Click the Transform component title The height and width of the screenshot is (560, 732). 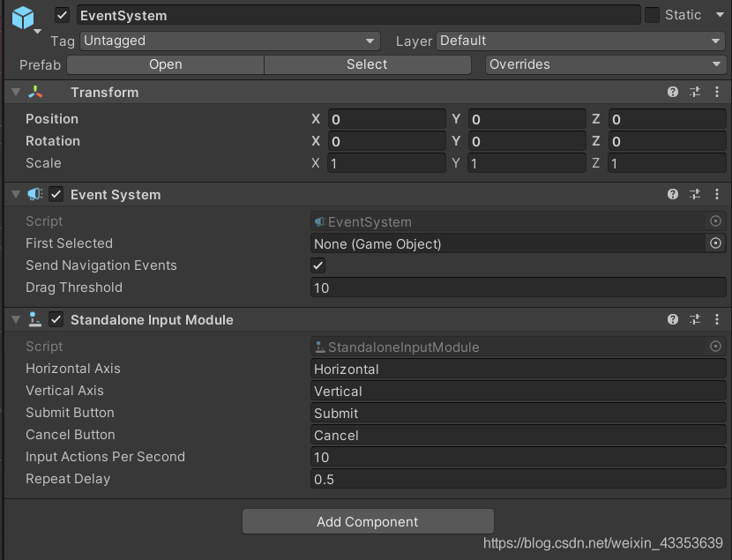(x=105, y=93)
